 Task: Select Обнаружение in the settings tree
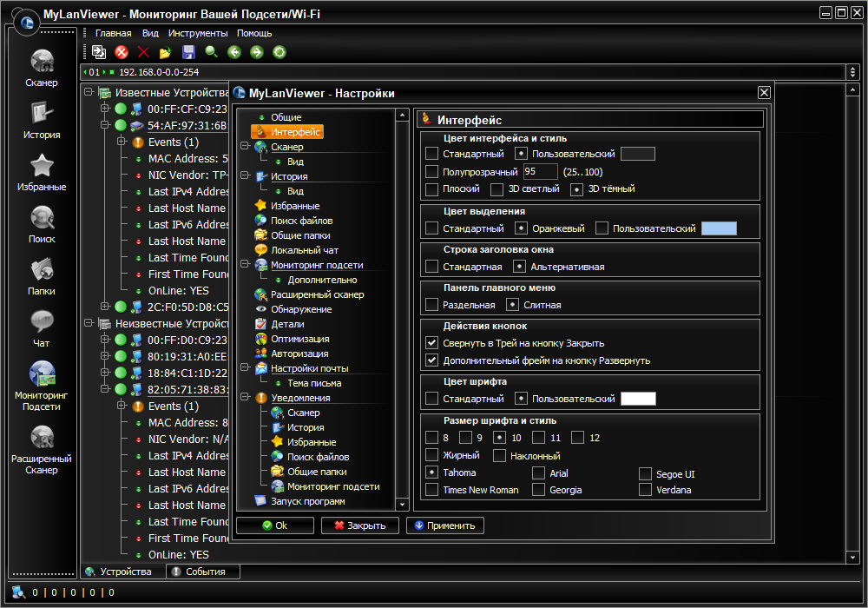301,309
